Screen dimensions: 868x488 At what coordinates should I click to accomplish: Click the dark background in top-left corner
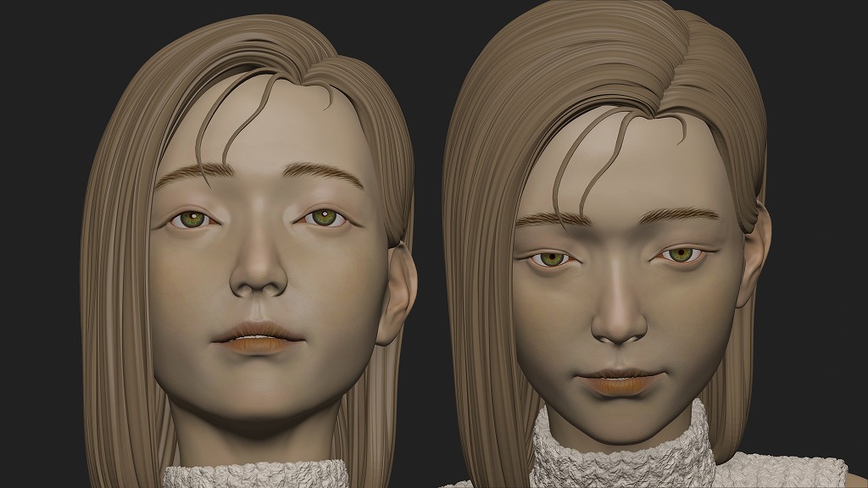(34, 34)
